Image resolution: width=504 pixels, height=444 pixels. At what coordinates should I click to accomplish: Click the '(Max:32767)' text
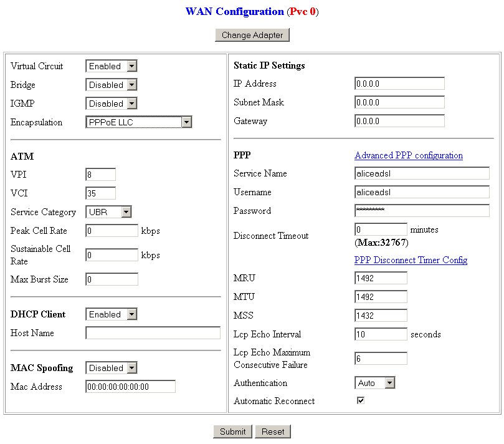click(381, 243)
